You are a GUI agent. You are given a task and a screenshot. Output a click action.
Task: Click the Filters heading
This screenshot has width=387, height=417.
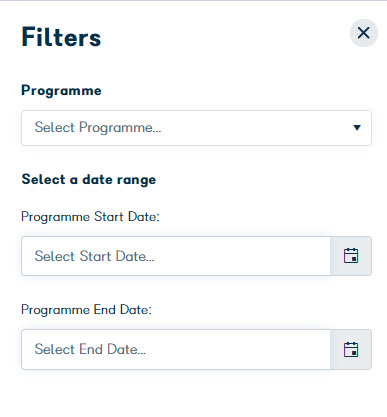(61, 37)
